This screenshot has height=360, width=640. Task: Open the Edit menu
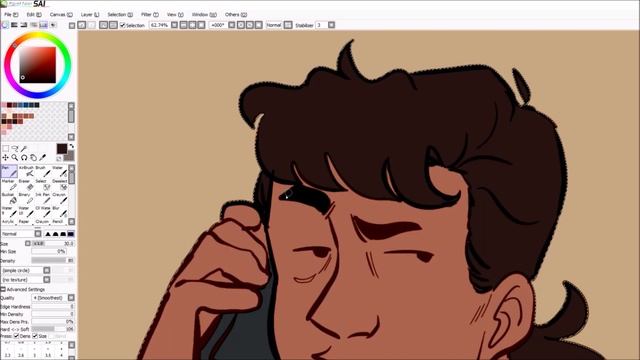tap(34, 14)
